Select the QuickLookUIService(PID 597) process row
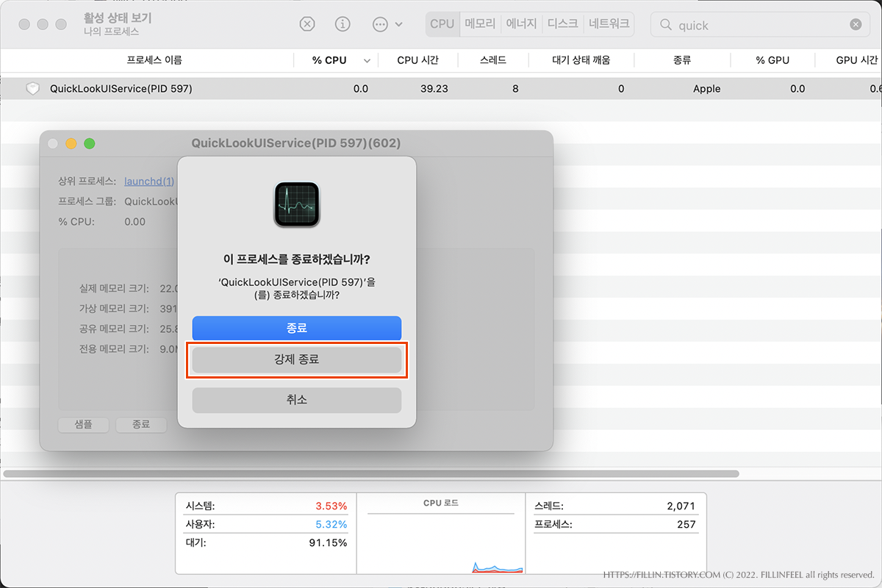Image resolution: width=882 pixels, height=588 pixels. (441, 88)
